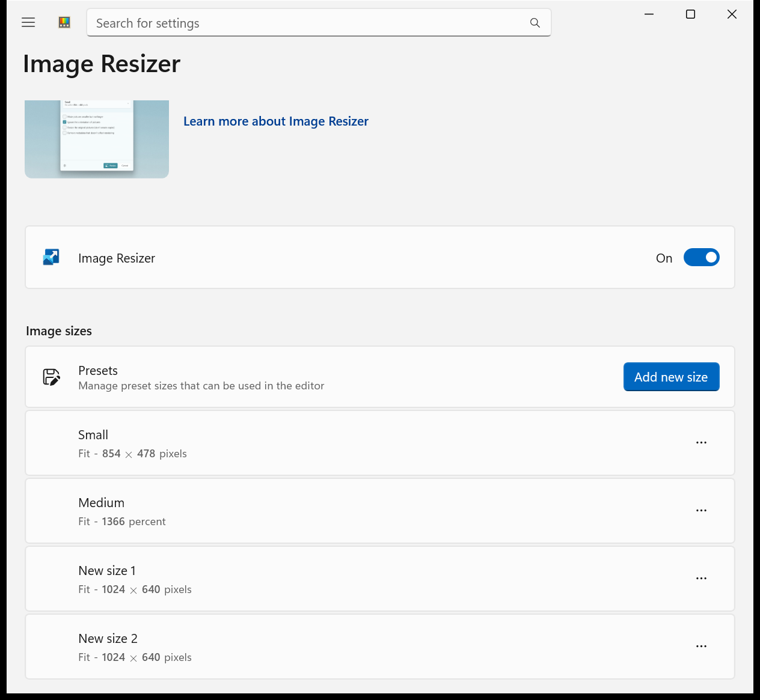Select the New size 1 name text

pos(107,571)
